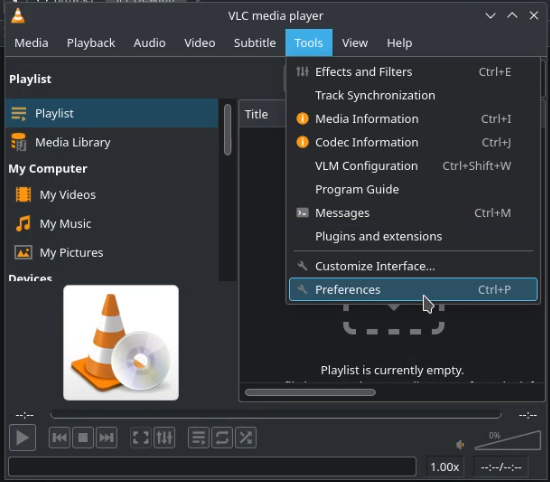Click the sidebar vertical scrollbar
This screenshot has width=550, height=482.
[x=228, y=130]
